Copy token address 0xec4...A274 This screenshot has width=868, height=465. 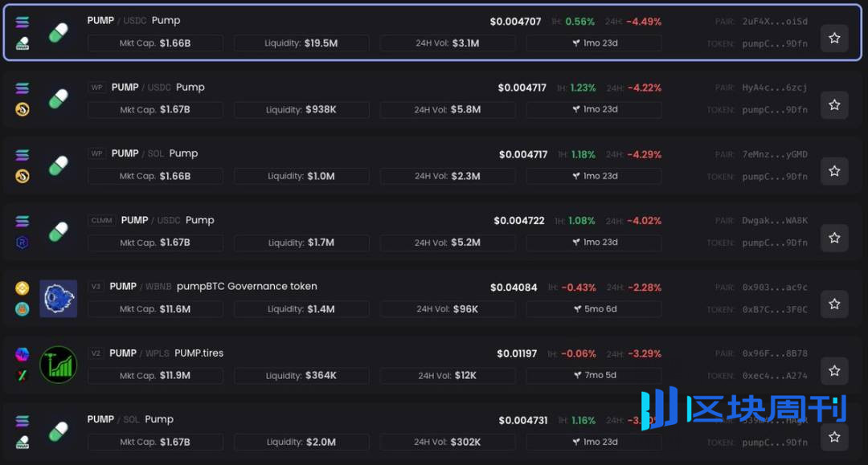pos(775,376)
